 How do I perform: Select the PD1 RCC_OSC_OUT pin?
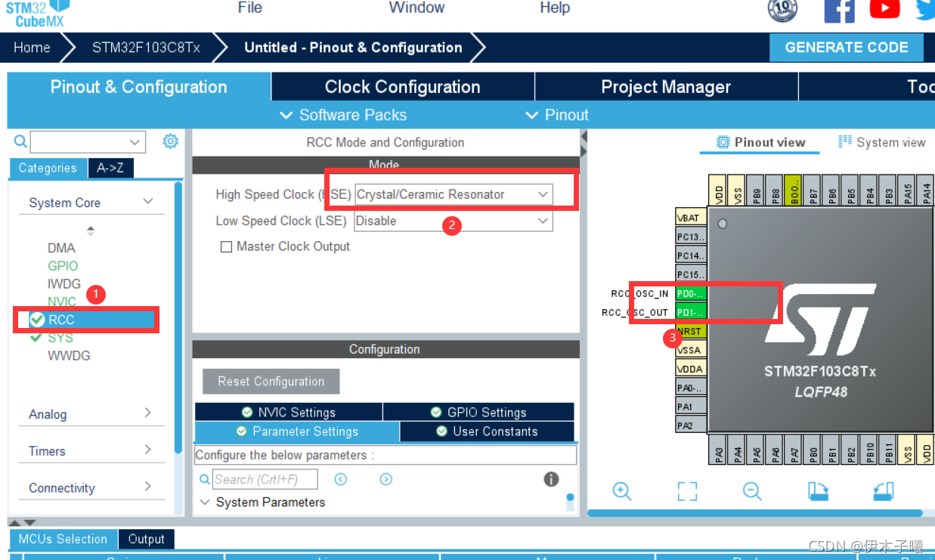click(690, 312)
